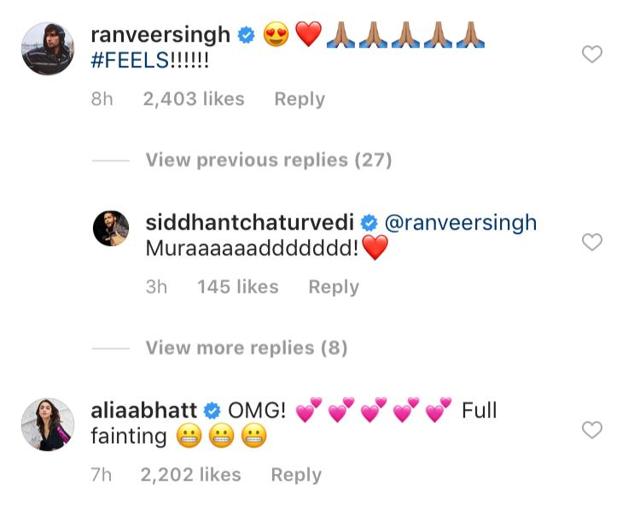Click the aliaabhatt username
The height and width of the screenshot is (515, 640).
[144, 411]
